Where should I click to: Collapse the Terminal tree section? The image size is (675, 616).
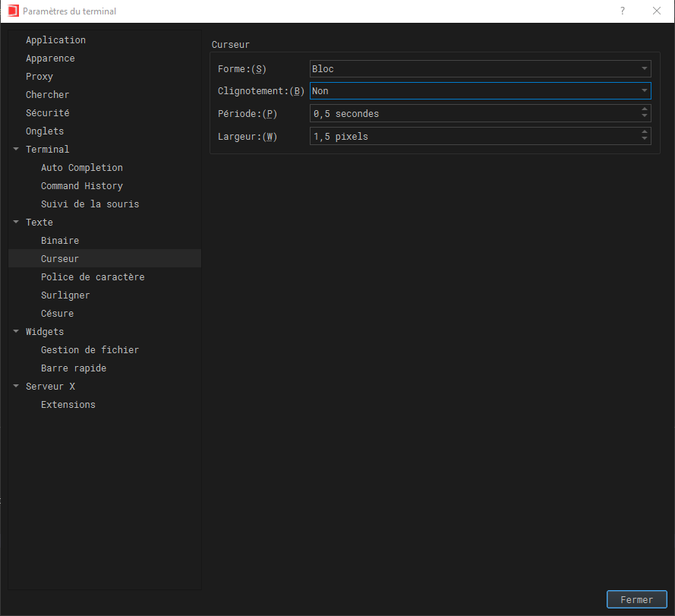tap(16, 149)
